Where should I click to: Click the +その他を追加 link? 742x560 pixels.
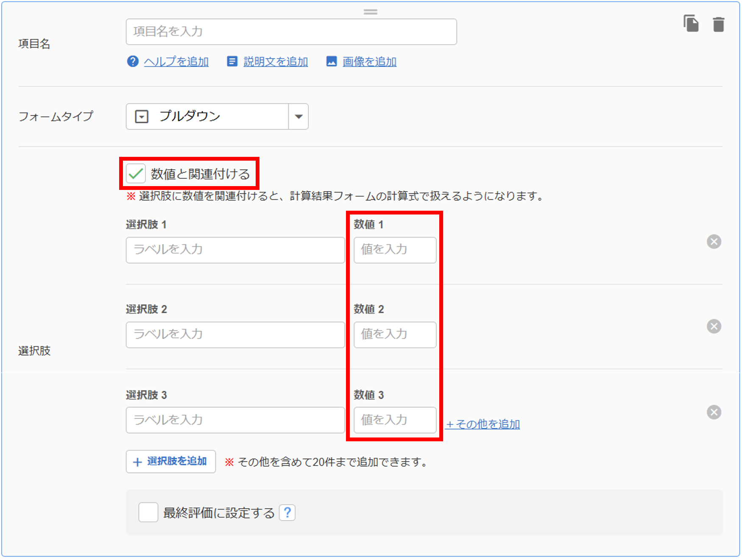(483, 424)
